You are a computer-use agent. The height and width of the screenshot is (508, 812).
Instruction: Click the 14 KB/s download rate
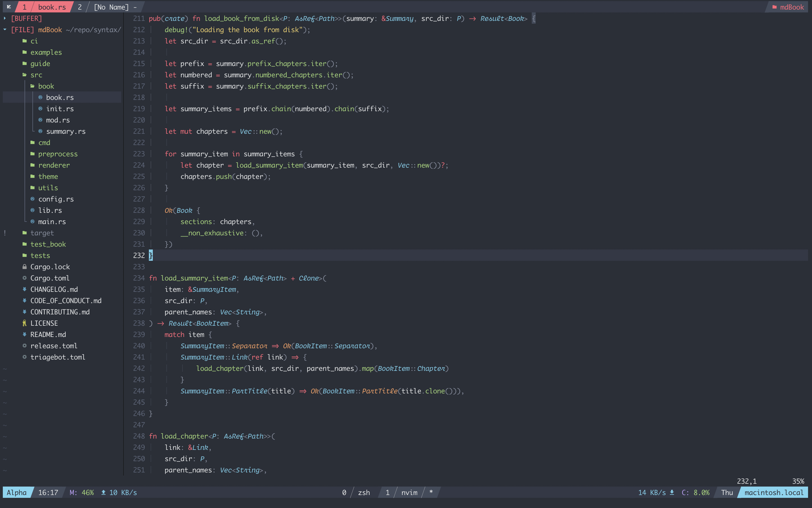(652, 492)
